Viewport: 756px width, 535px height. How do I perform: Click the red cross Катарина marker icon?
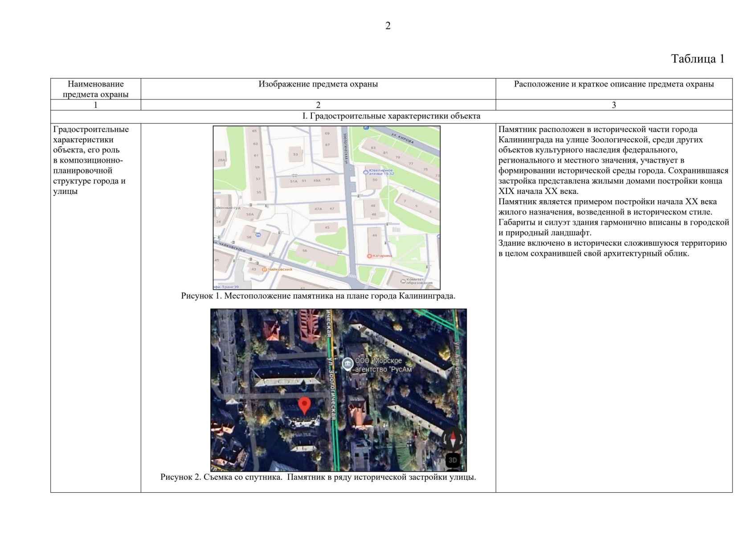[x=369, y=256]
